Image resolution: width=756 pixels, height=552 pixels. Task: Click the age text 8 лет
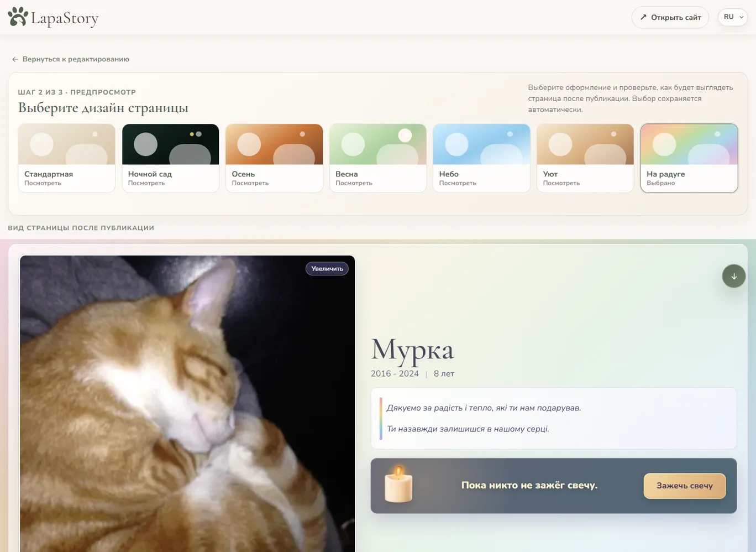(x=444, y=374)
